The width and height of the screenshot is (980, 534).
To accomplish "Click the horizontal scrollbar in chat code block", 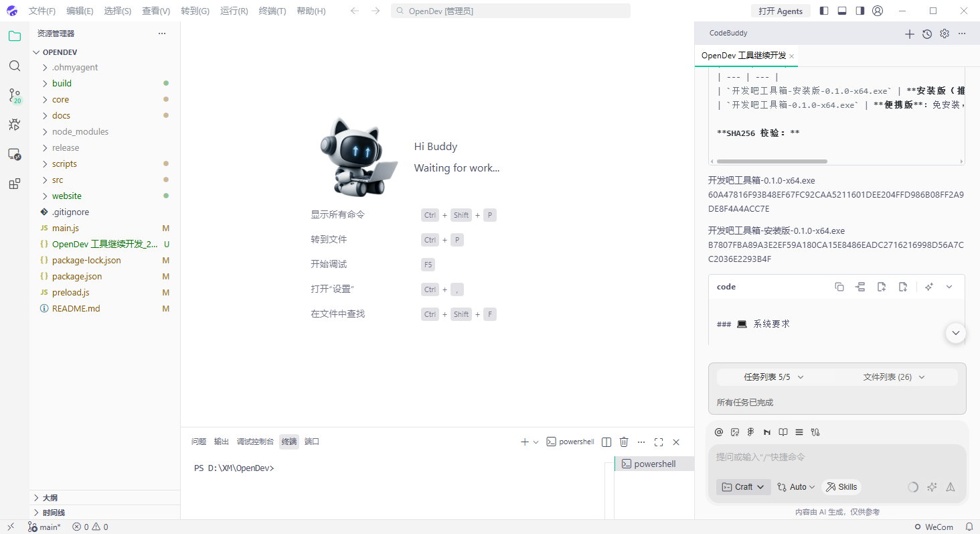I will coord(772,161).
